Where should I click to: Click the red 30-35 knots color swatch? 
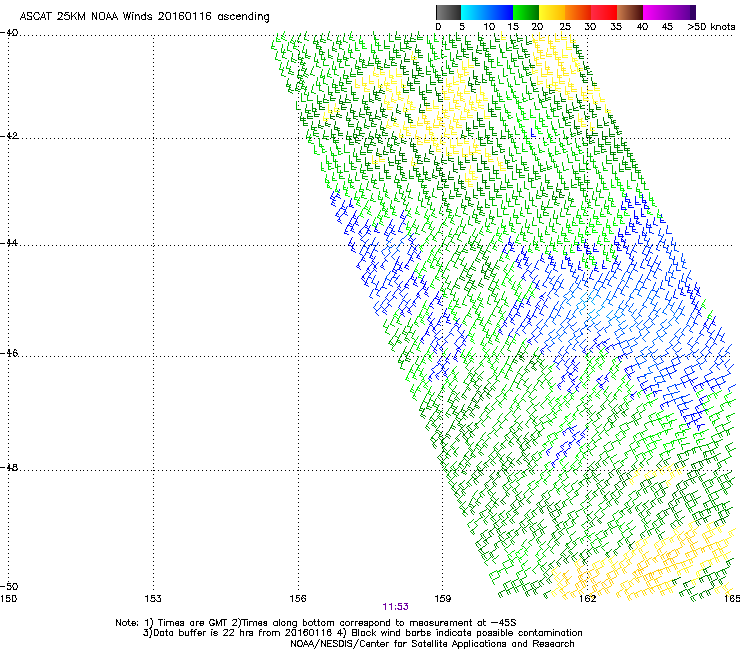click(x=604, y=12)
